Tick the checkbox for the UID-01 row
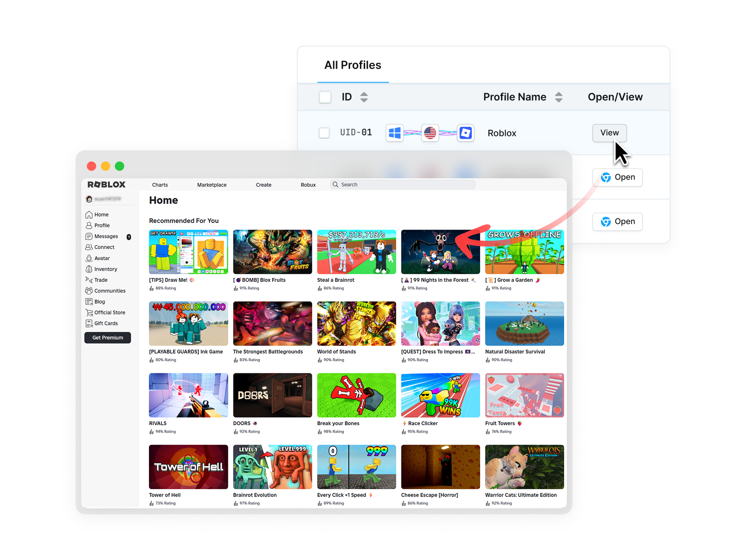The image size is (747, 560). (324, 133)
